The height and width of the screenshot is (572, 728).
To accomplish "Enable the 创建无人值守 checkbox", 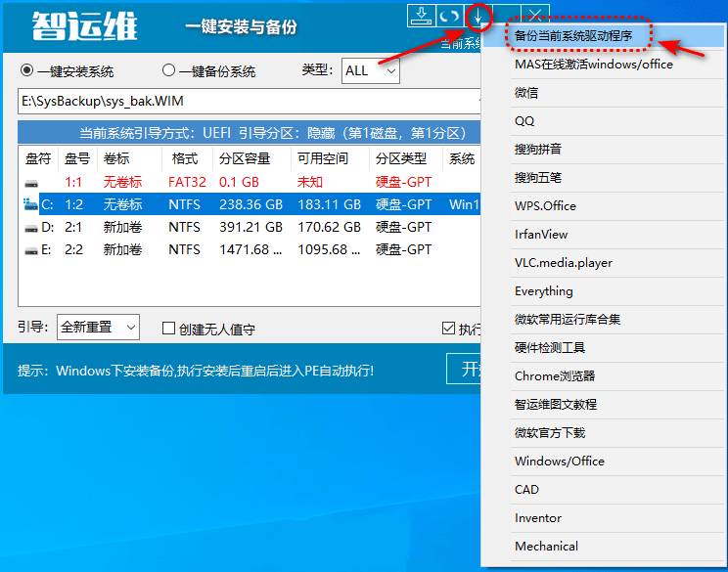I will point(169,330).
